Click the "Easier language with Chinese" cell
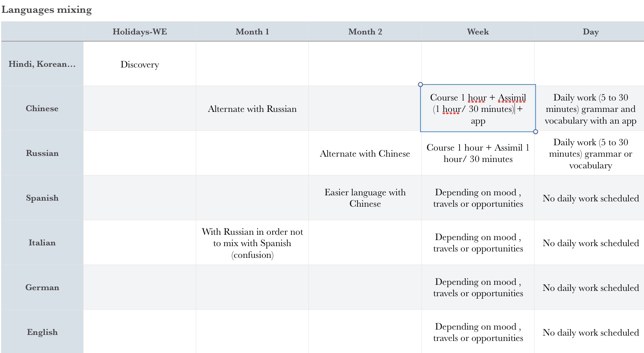Screen dimensions: 644x353 365,198
